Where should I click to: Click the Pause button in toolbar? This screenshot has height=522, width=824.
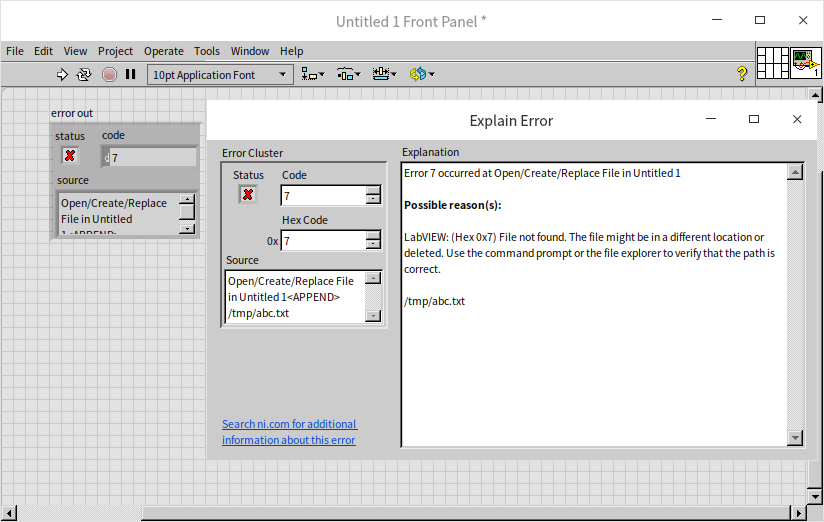tap(130, 74)
